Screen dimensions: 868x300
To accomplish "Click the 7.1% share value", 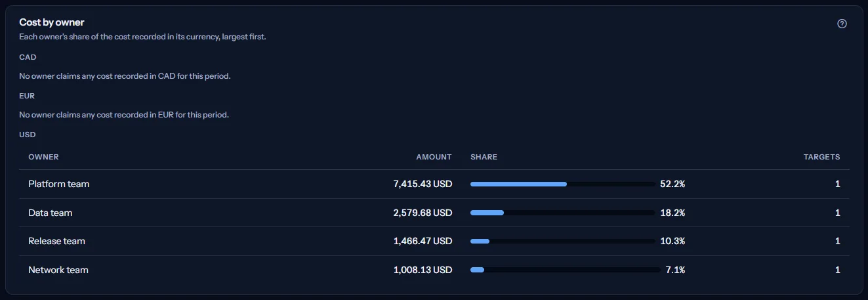I will point(676,270).
